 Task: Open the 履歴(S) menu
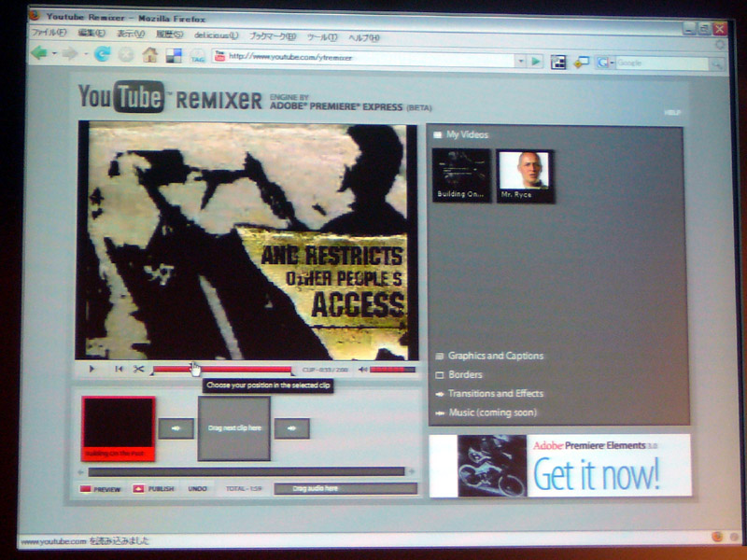(169, 35)
